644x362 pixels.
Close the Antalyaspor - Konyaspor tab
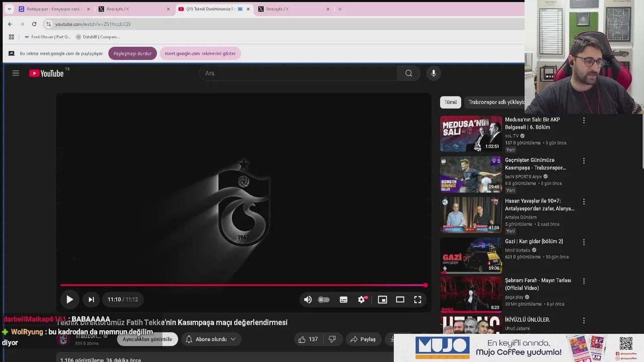point(89,9)
